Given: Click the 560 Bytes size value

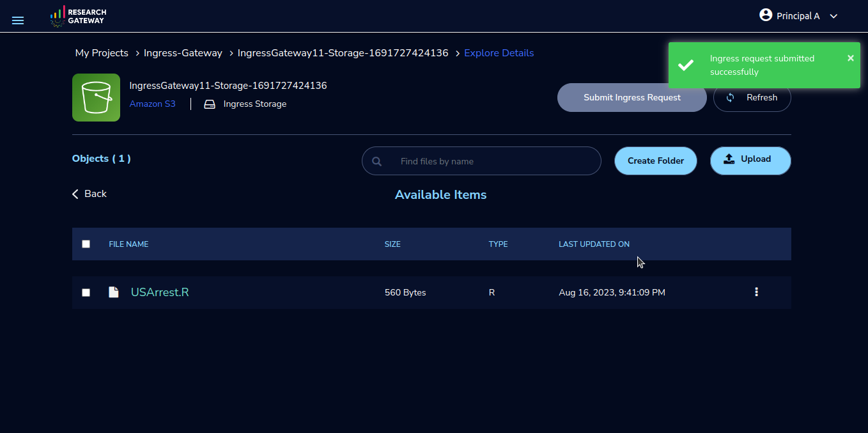Looking at the screenshot, I should pyautogui.click(x=405, y=292).
